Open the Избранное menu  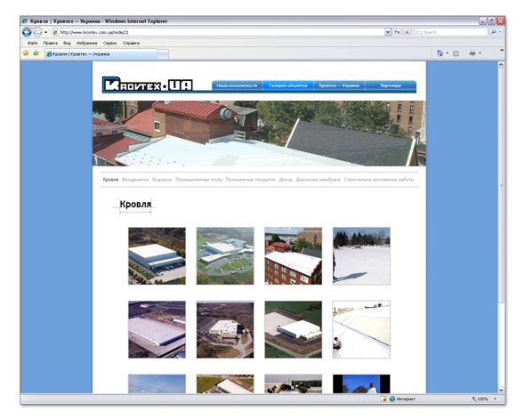[x=86, y=43]
